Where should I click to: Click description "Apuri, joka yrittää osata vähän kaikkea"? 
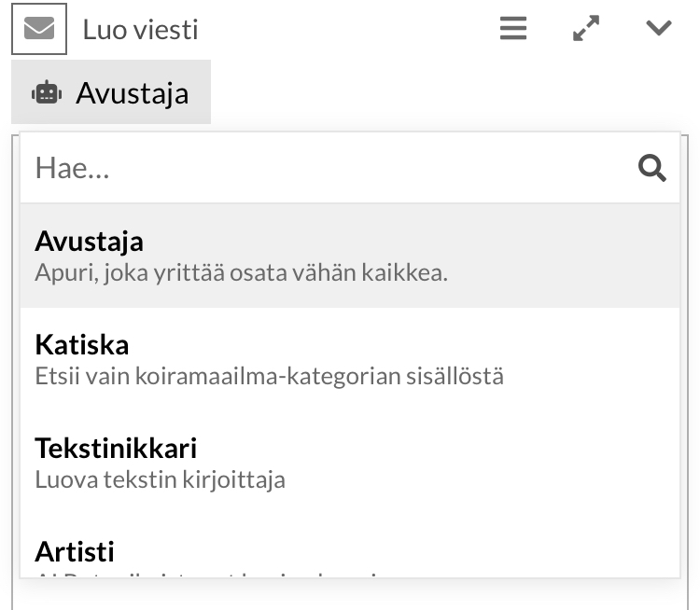(x=241, y=274)
